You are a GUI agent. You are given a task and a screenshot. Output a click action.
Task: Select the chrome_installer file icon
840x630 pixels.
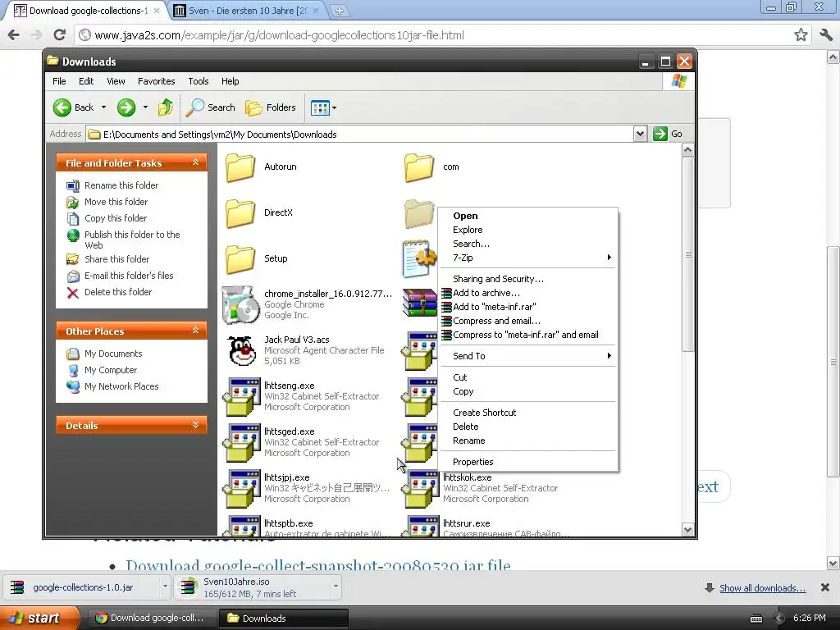click(x=240, y=305)
